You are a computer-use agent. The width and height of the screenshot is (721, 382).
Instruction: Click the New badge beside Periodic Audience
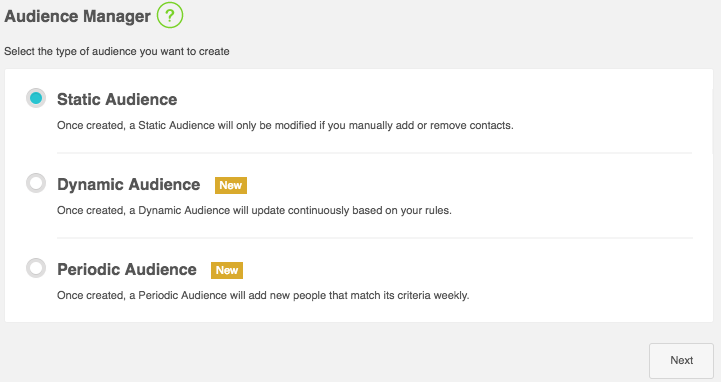[x=227, y=270]
